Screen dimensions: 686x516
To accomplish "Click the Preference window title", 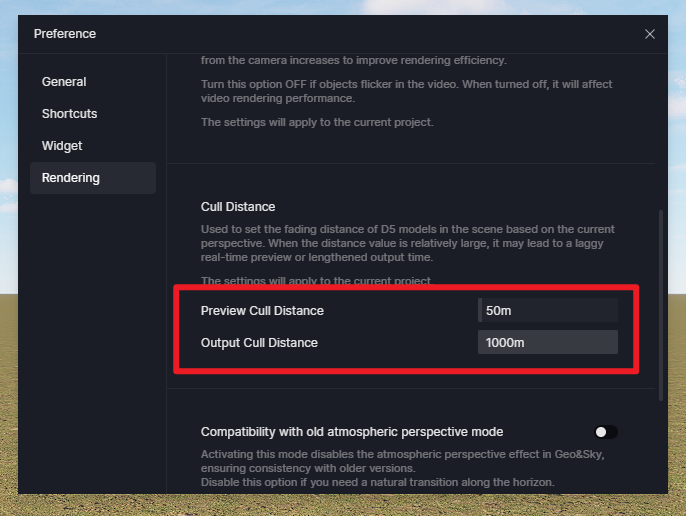I will tap(65, 34).
